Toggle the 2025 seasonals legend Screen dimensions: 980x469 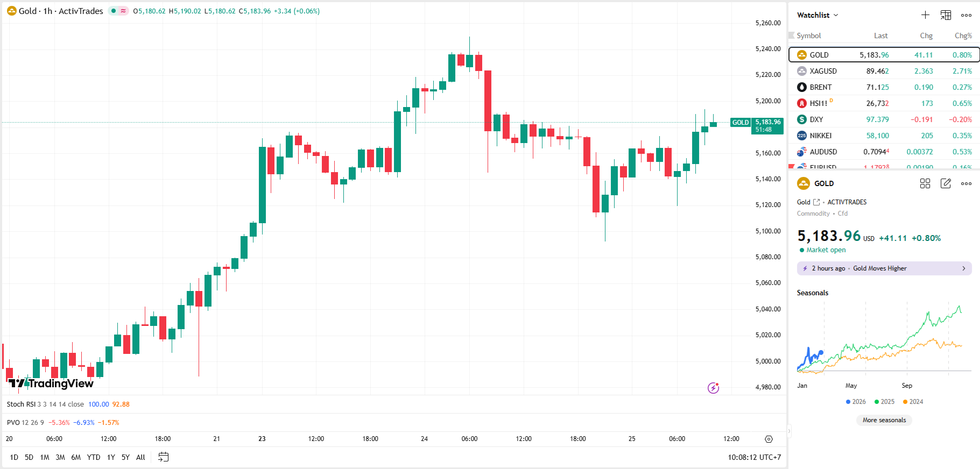coord(884,402)
